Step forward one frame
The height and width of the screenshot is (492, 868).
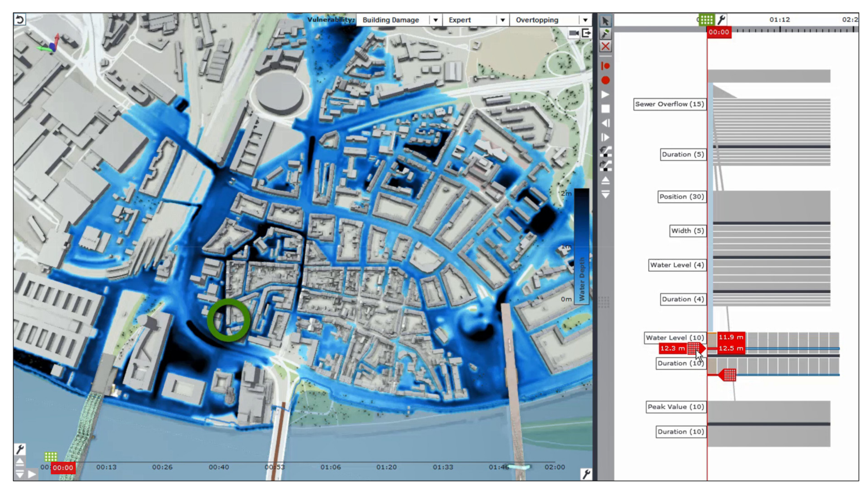[605, 137]
